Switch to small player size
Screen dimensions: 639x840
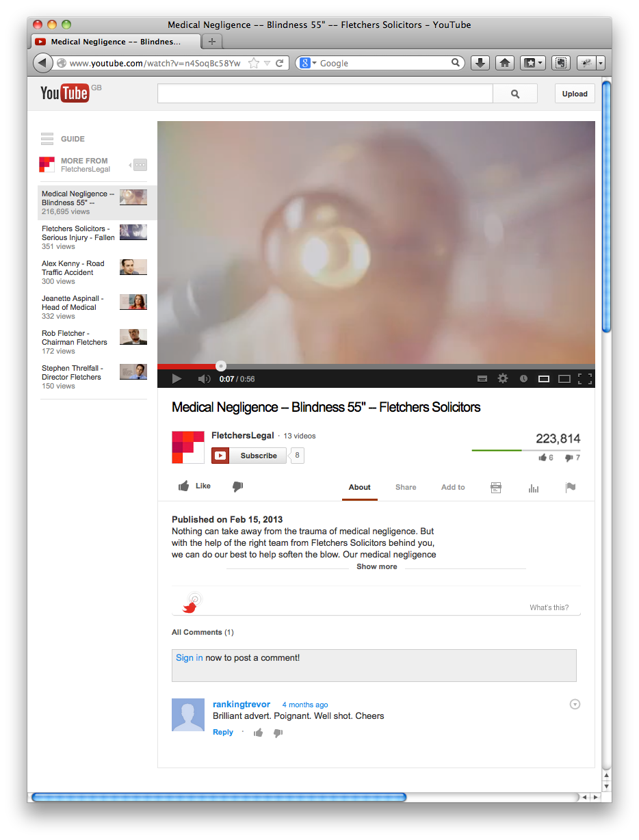point(544,378)
